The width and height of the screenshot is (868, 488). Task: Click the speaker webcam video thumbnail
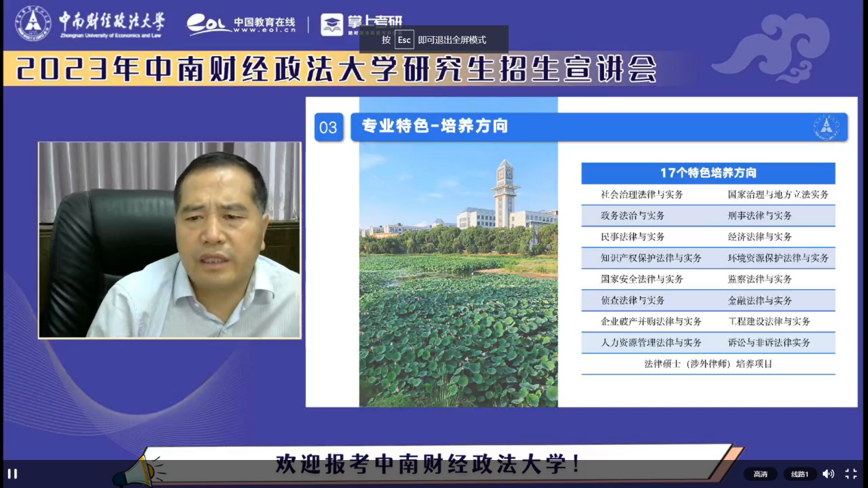170,240
